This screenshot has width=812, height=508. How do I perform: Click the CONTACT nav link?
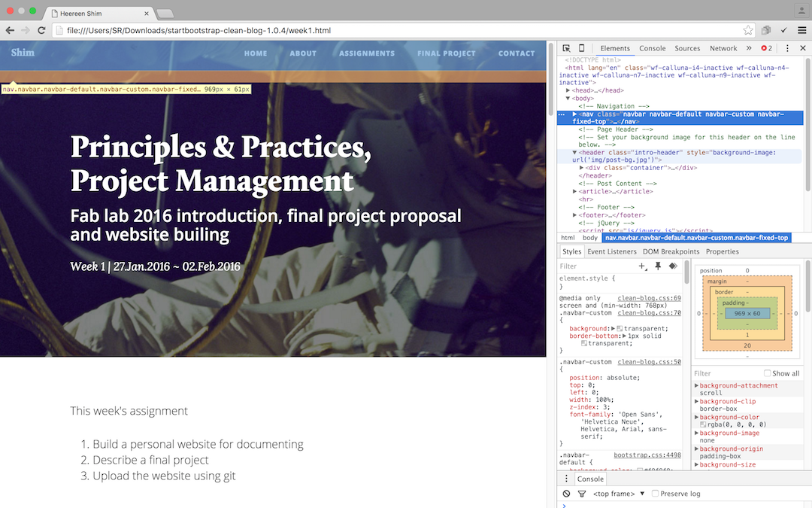click(x=517, y=53)
